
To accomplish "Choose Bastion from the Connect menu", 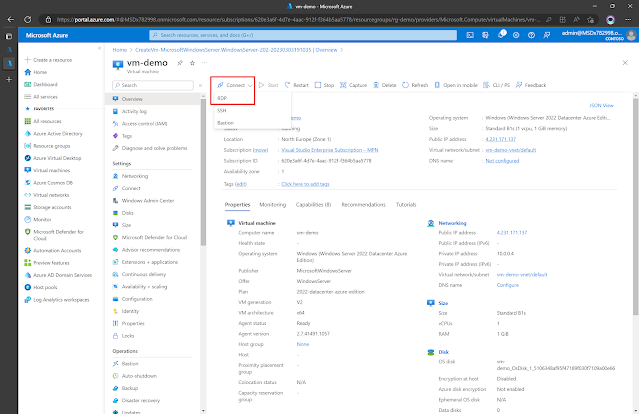I will [225, 123].
